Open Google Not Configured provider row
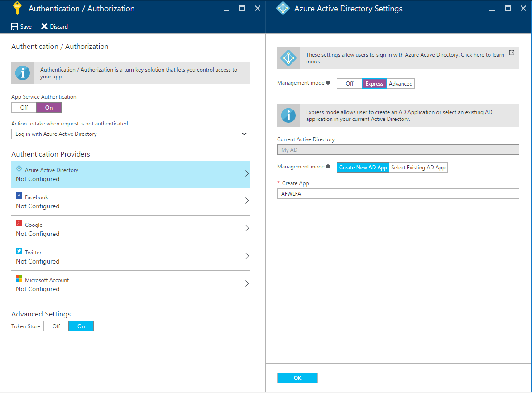The height and width of the screenshot is (393, 532). [x=131, y=229]
